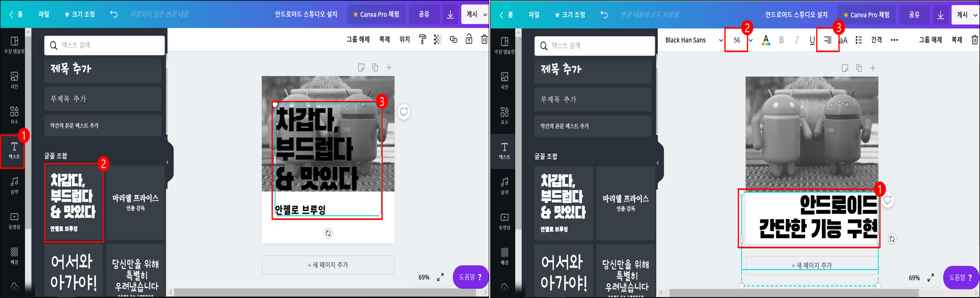980x298 pixels.
Task: Open 텍스트 (Text) sidebar panel in right screenshot
Action: [x=504, y=150]
